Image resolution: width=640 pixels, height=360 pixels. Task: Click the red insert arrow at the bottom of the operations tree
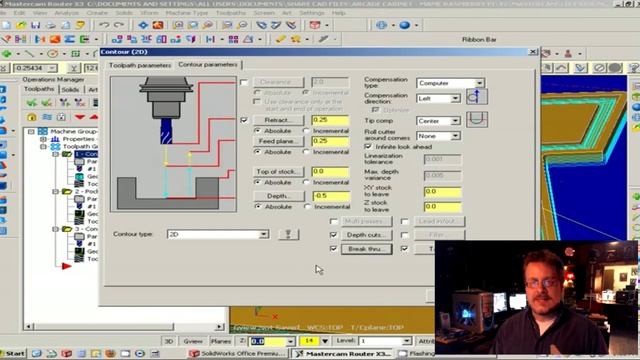(x=67, y=266)
